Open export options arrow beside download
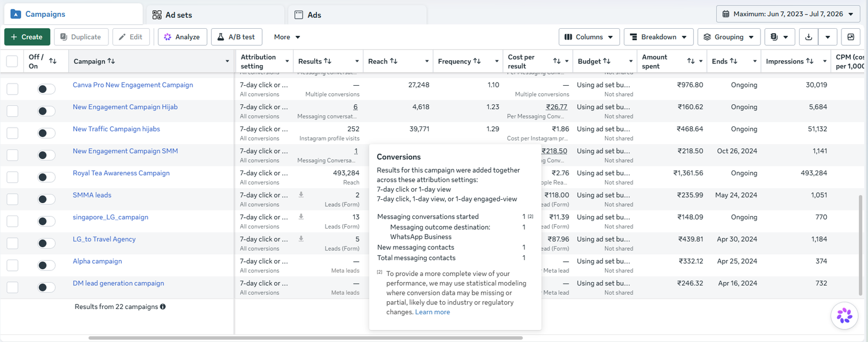 [x=827, y=37]
